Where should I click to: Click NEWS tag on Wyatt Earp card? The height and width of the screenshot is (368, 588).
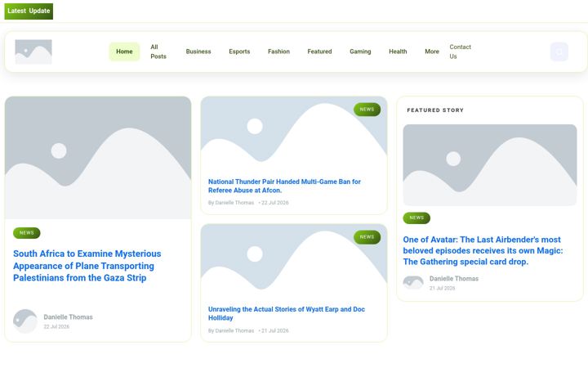click(367, 237)
